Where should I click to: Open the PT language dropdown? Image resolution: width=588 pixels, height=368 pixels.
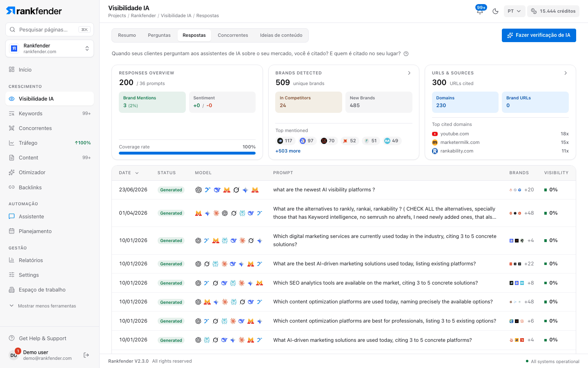[x=514, y=11]
